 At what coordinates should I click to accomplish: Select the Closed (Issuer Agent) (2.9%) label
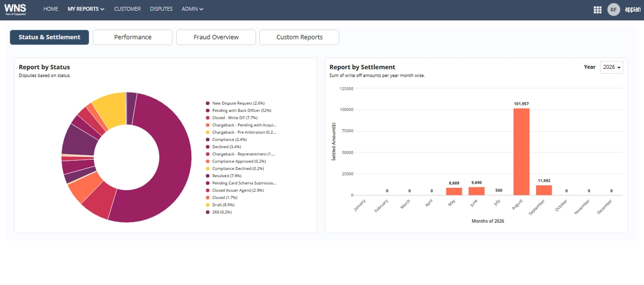(238, 190)
